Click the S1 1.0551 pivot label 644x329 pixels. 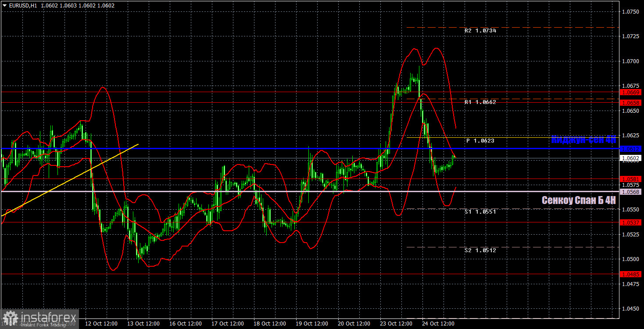480,211
